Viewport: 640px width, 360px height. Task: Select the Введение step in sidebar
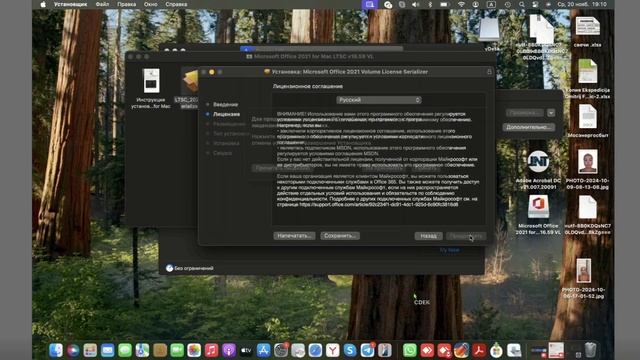pos(225,104)
